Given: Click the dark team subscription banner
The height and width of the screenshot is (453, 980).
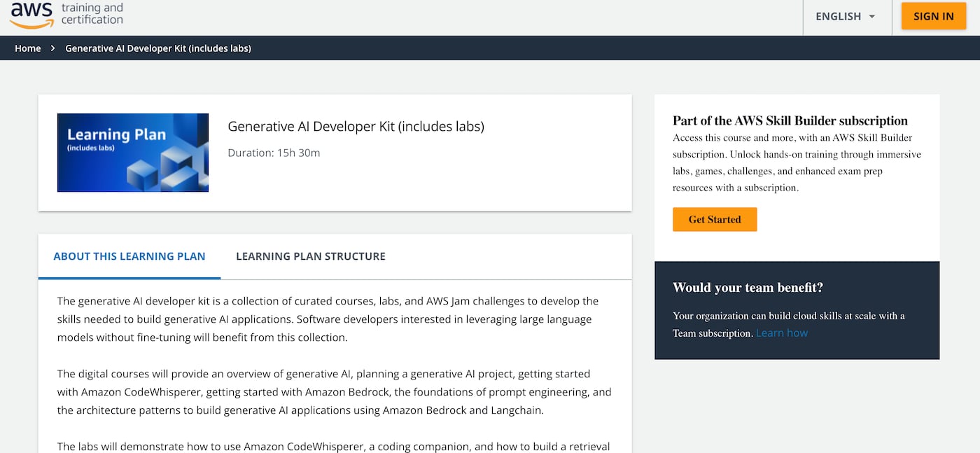Looking at the screenshot, I should [797, 310].
